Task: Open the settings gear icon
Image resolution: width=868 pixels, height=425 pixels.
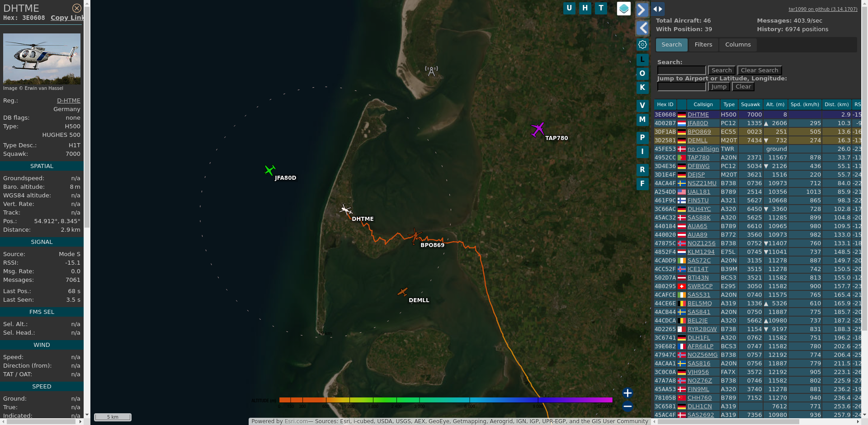Action: (x=642, y=45)
